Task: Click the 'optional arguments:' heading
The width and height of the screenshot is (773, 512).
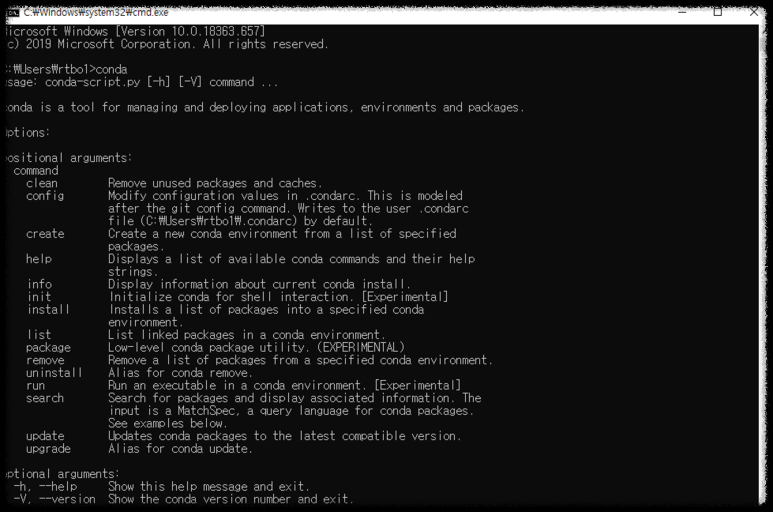Action: (x=63, y=474)
